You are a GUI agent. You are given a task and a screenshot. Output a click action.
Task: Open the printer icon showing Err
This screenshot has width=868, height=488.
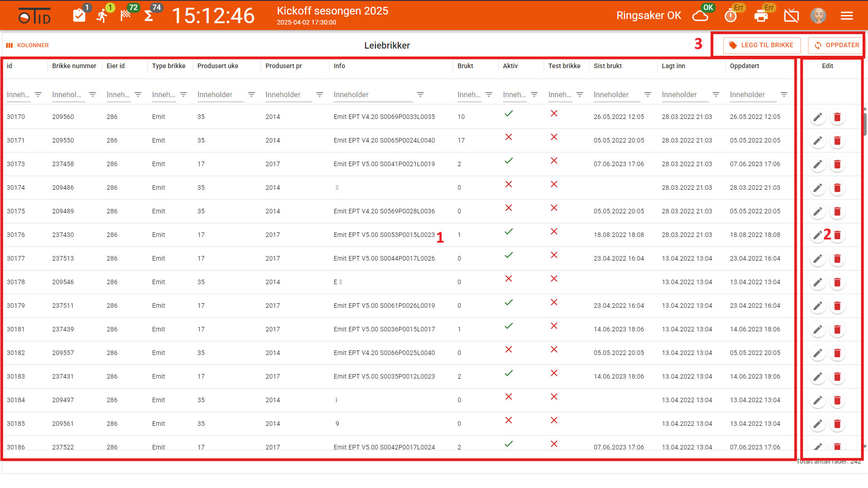761,16
